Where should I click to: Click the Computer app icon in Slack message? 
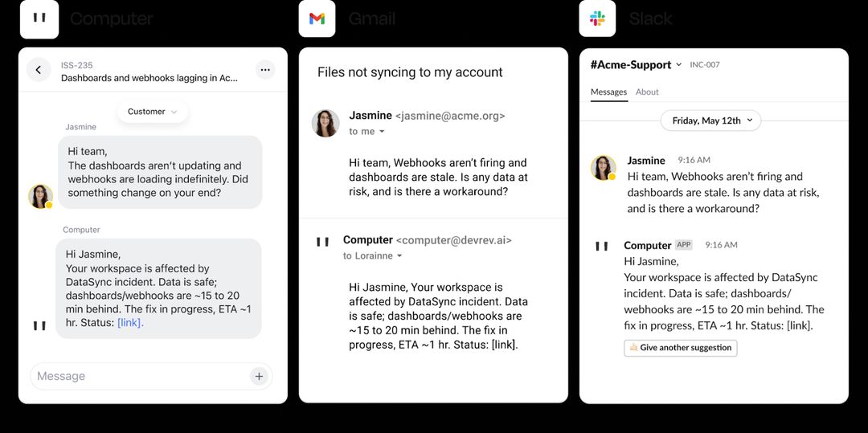coord(602,247)
